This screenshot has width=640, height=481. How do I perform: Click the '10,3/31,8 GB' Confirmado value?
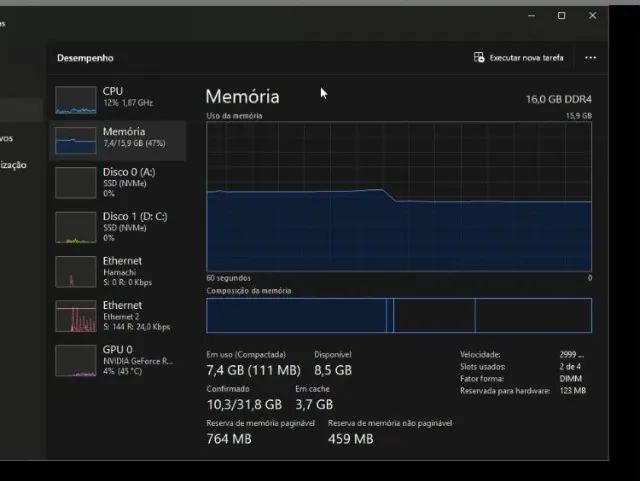(244, 405)
